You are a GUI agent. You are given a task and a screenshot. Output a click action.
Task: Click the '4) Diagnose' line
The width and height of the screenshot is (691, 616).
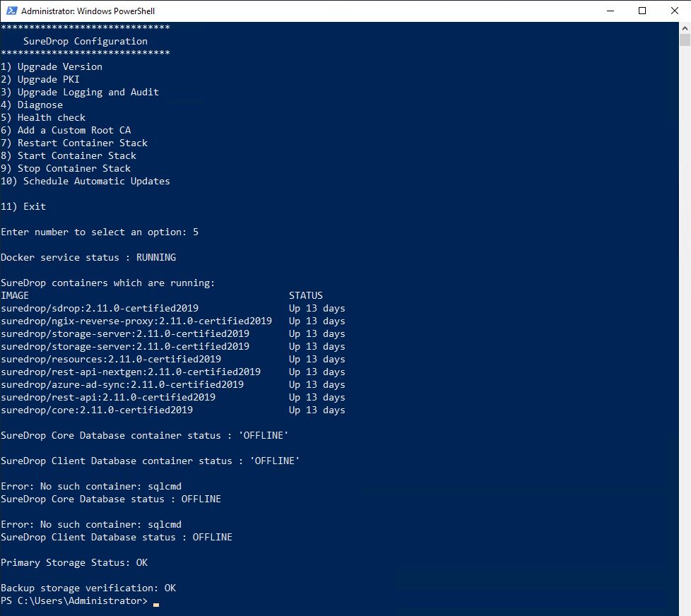32,105
